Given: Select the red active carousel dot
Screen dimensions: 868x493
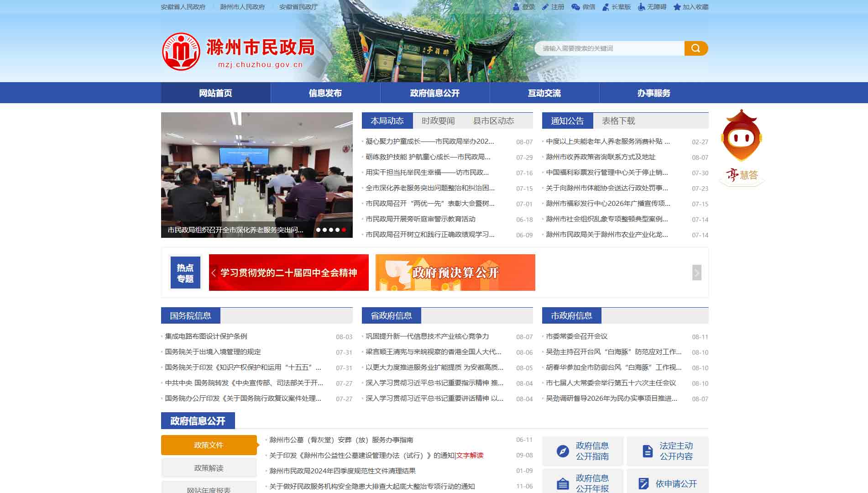Looking at the screenshot, I should 344,230.
